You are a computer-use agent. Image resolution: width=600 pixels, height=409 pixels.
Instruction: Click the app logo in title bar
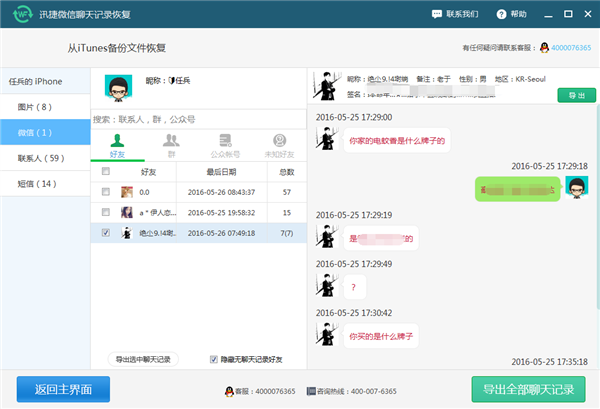click(16, 15)
